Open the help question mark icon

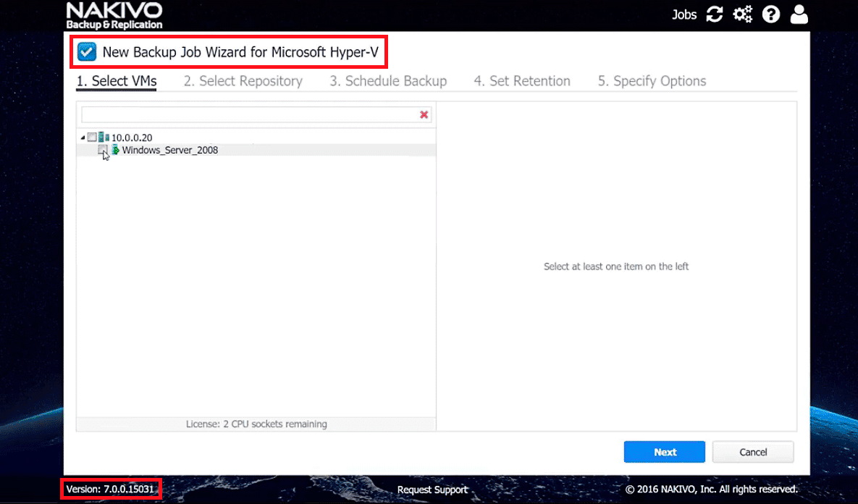pyautogui.click(x=771, y=14)
